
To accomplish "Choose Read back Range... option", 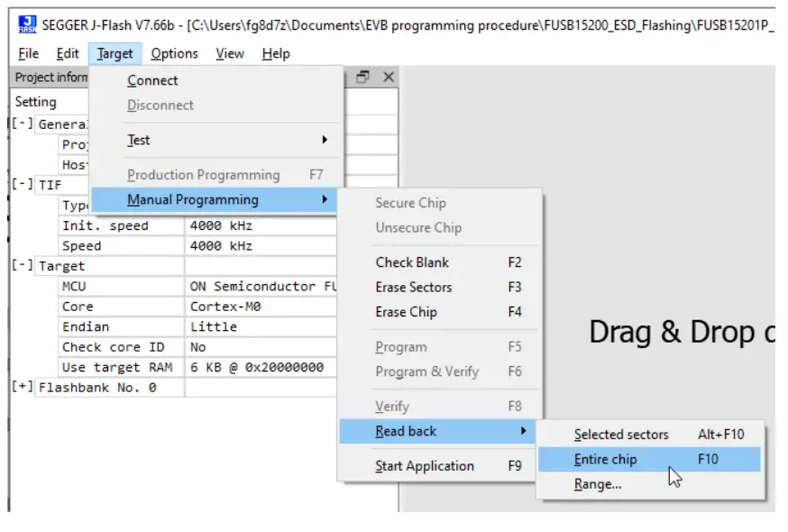I will (x=650, y=484).
